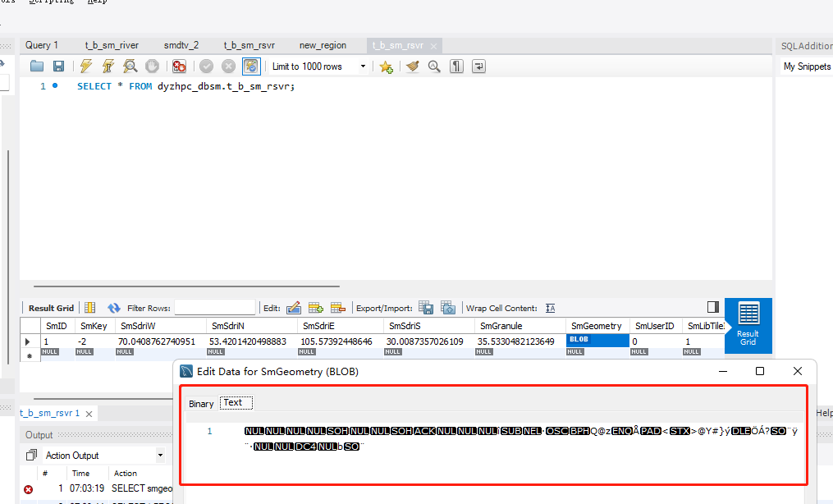Refresh the result grid data
Viewport: 833px width, 504px height.
pos(114,308)
